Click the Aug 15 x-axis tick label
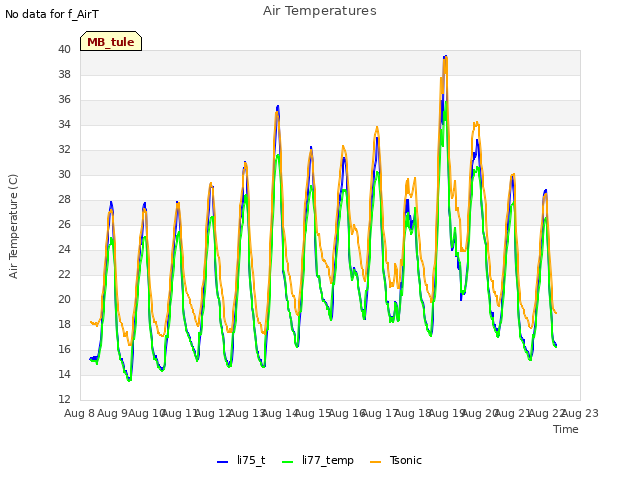 tap(313, 413)
